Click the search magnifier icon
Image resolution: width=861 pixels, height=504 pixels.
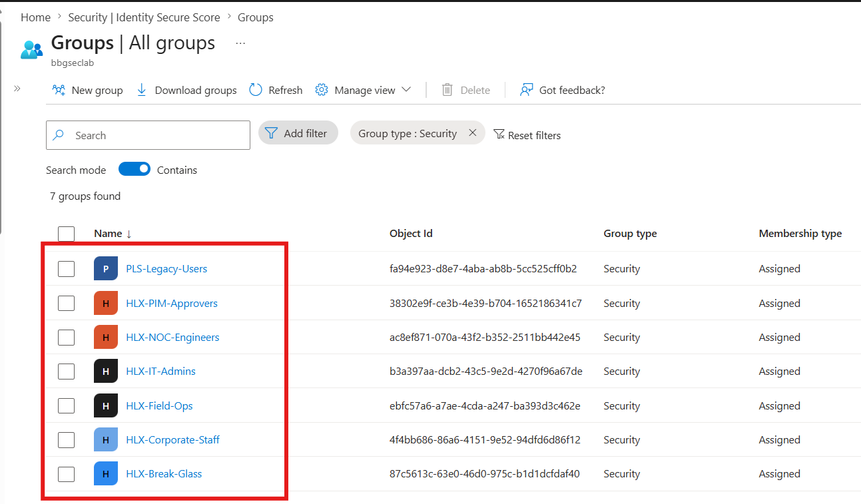[x=59, y=134]
